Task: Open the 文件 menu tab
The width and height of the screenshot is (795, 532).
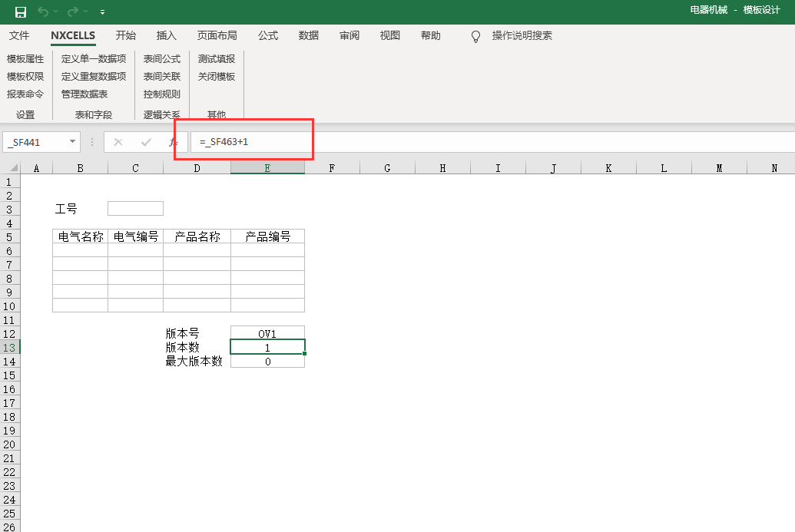Action: click(19, 35)
